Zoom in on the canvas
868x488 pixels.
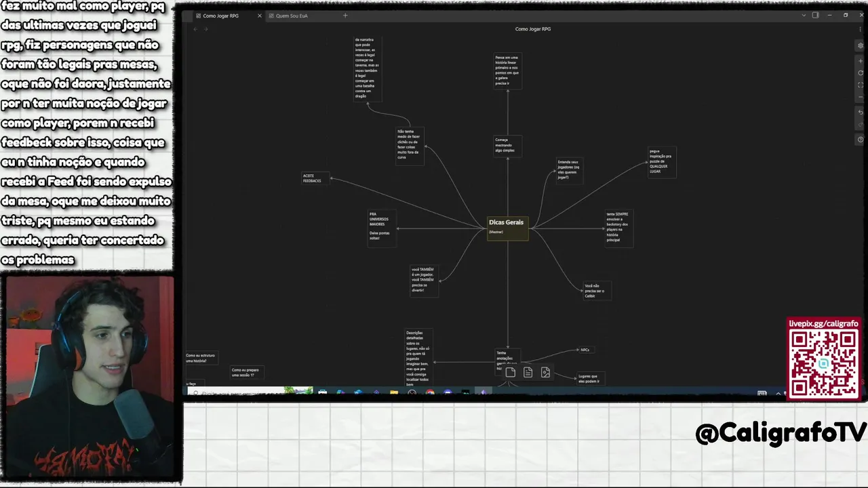pyautogui.click(x=861, y=61)
